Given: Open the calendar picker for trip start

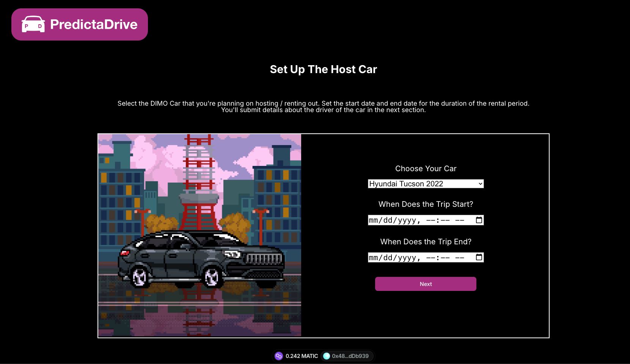Looking at the screenshot, I should pyautogui.click(x=479, y=220).
